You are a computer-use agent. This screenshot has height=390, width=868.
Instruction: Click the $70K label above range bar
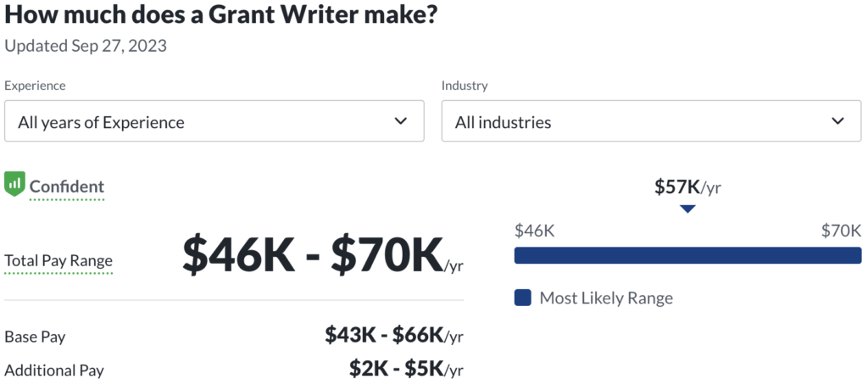pos(842,231)
